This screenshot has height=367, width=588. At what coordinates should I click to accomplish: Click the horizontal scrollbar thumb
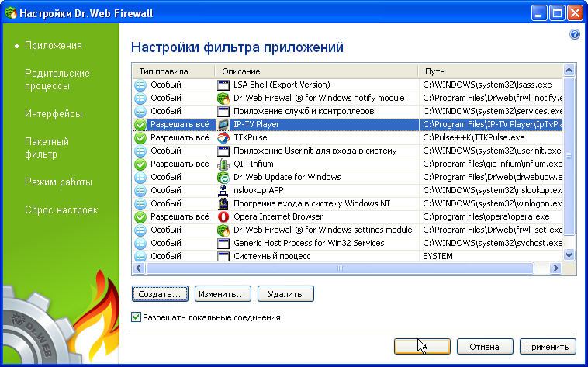(340, 268)
